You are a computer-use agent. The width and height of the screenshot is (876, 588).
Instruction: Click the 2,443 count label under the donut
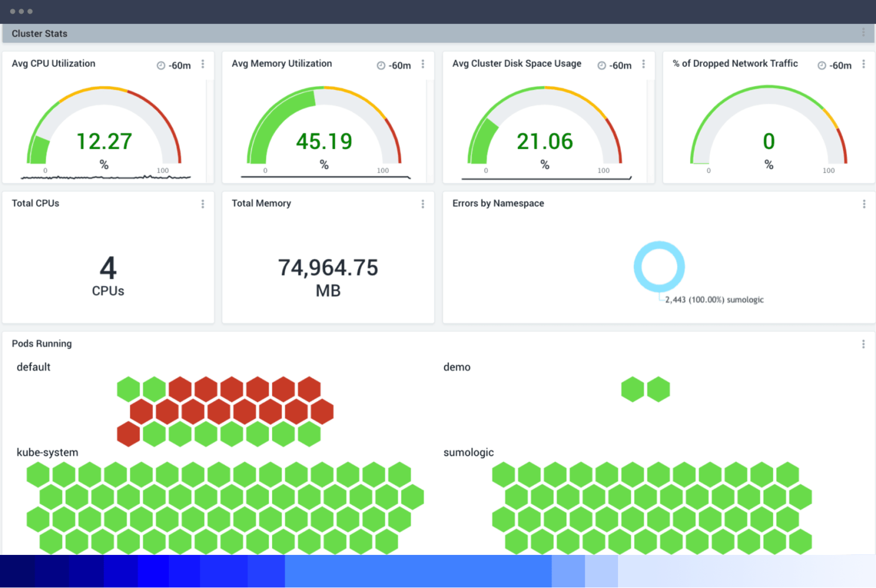pyautogui.click(x=676, y=299)
